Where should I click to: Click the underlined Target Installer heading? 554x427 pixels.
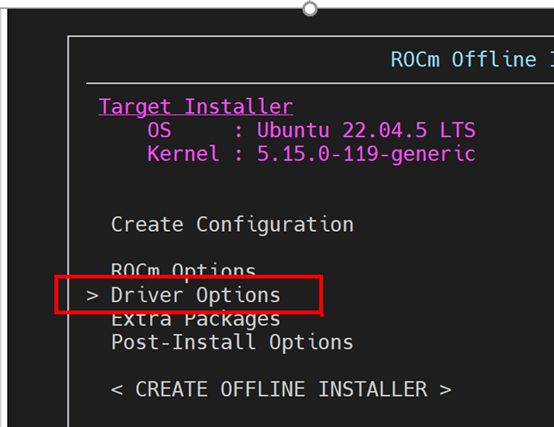coord(196,107)
